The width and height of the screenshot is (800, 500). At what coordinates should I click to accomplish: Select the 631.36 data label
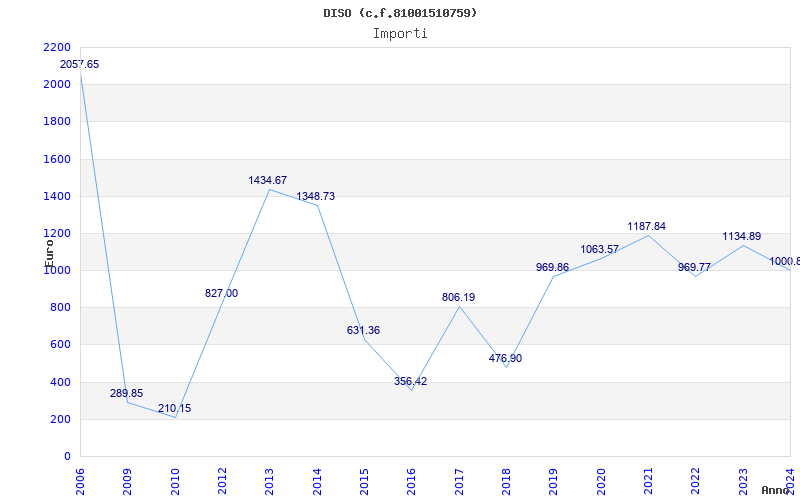point(363,330)
